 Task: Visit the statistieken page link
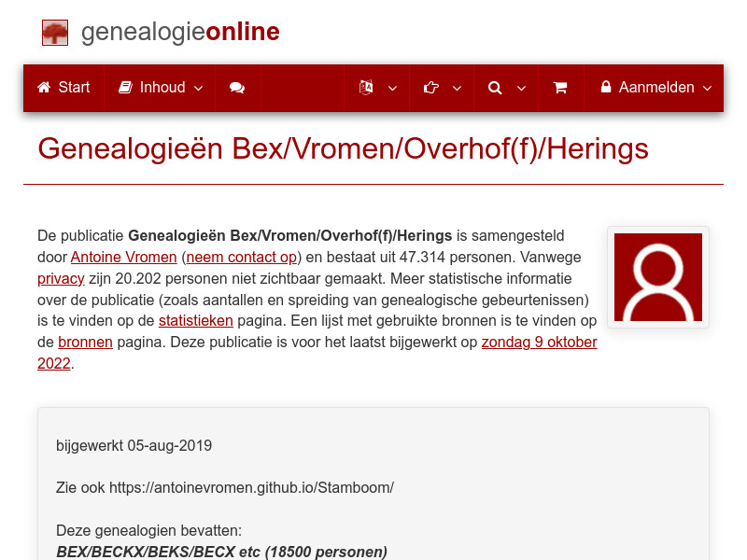click(196, 320)
